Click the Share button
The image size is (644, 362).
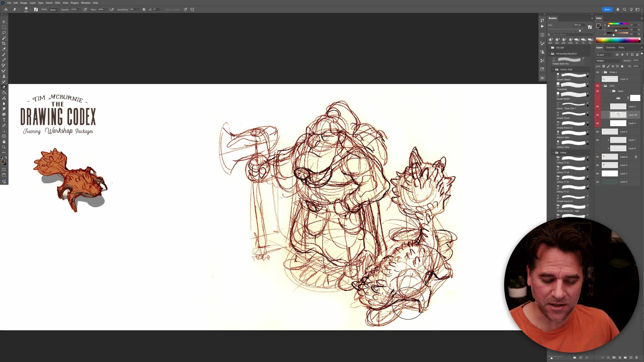pos(607,9)
